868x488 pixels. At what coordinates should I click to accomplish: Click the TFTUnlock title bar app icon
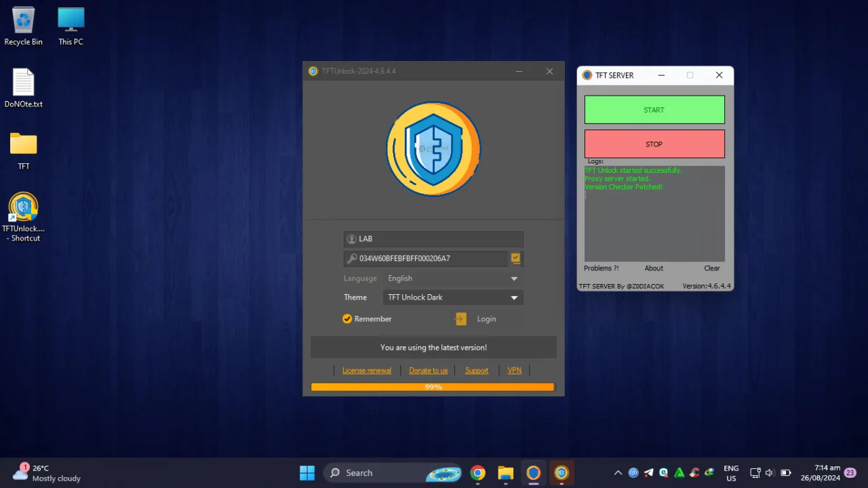[313, 71]
